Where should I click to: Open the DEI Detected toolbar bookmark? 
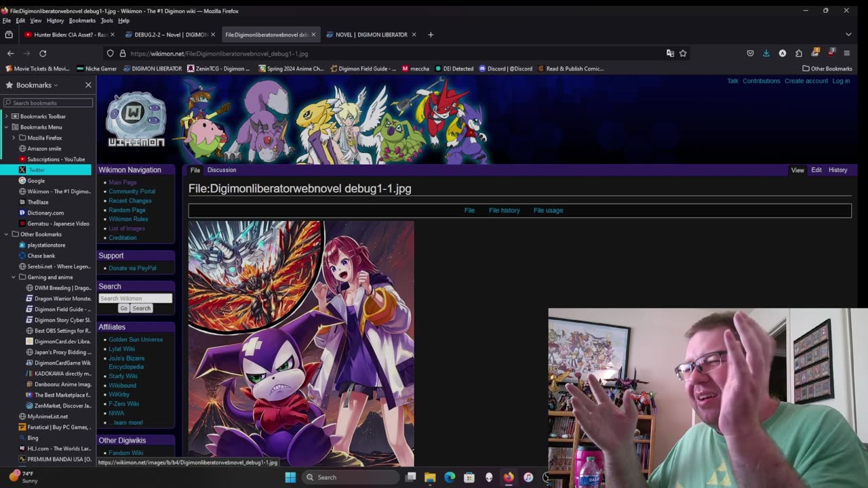click(454, 68)
